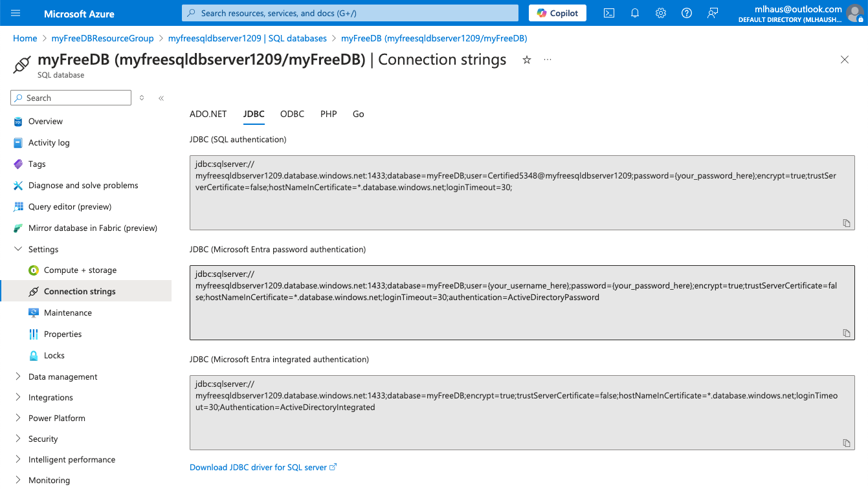Image resolution: width=868 pixels, height=489 pixels.
Task: Collapse the sidebar with double chevron
Action: tap(161, 98)
